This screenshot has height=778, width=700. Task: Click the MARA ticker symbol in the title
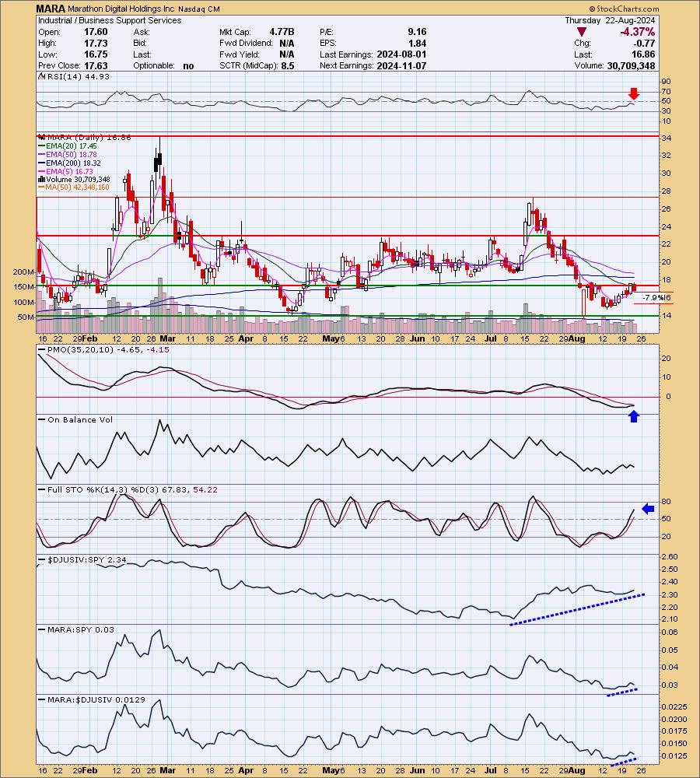pos(50,9)
